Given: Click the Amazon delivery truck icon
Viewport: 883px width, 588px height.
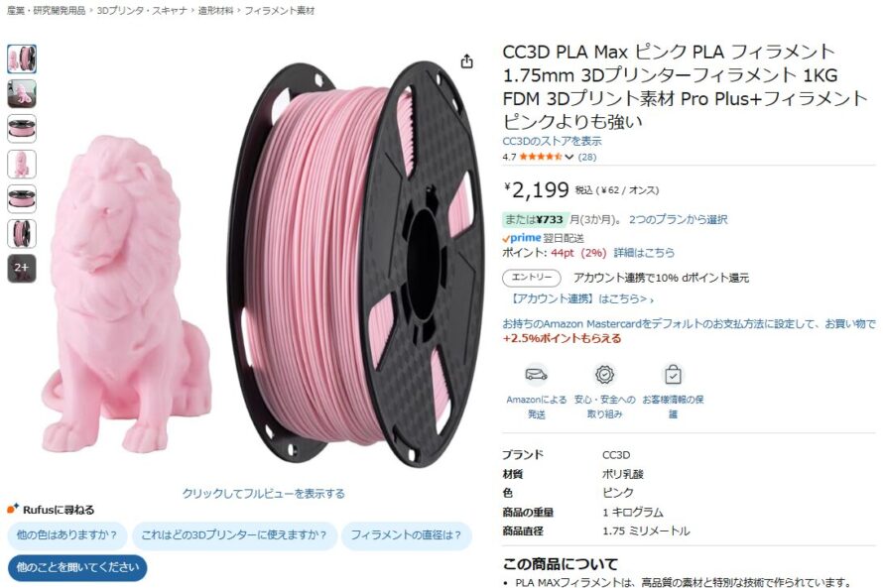Looking at the screenshot, I should [536, 374].
